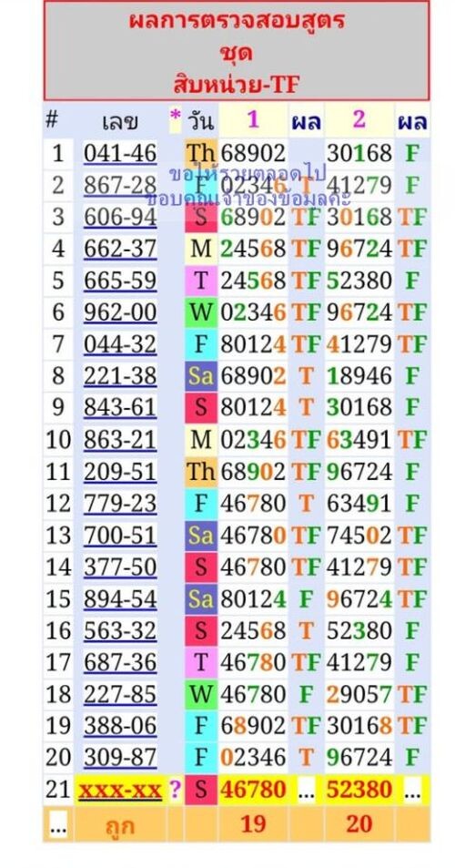This screenshot has height=868, width=455.
Task: Select the purple 2 column header
Action: point(359,119)
